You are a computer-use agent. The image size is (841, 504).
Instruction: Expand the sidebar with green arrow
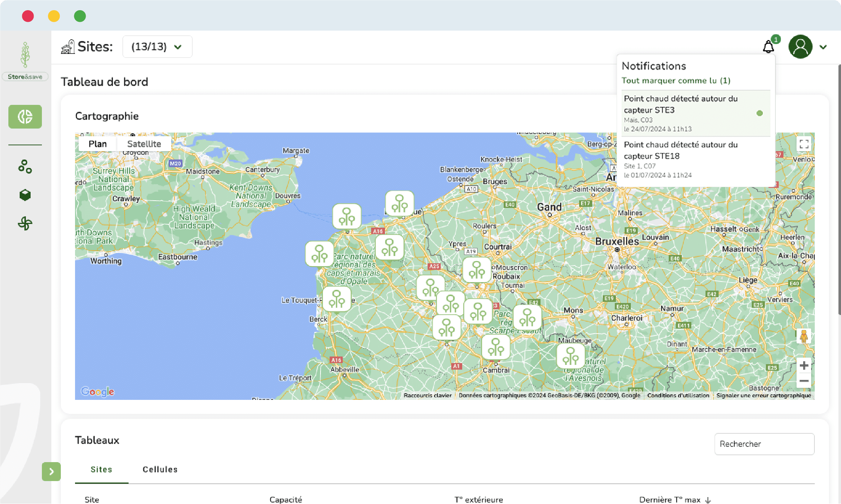pos(51,472)
